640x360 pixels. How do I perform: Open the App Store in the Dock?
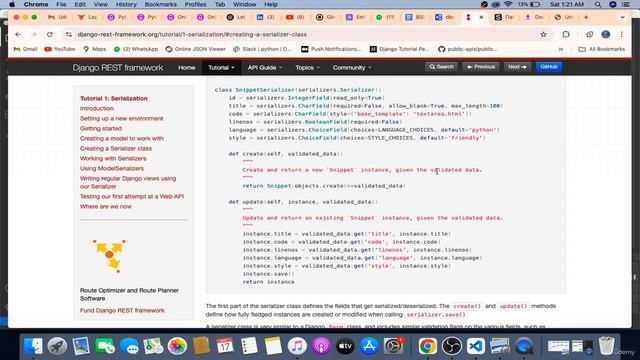click(369, 346)
